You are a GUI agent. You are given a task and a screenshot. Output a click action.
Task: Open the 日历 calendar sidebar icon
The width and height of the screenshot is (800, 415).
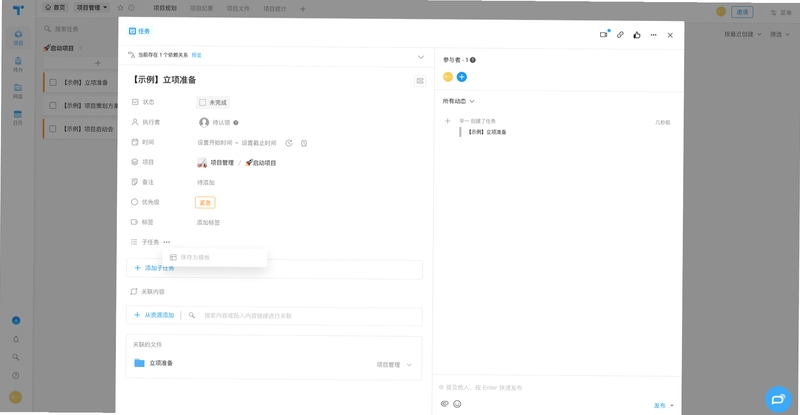[x=18, y=117]
